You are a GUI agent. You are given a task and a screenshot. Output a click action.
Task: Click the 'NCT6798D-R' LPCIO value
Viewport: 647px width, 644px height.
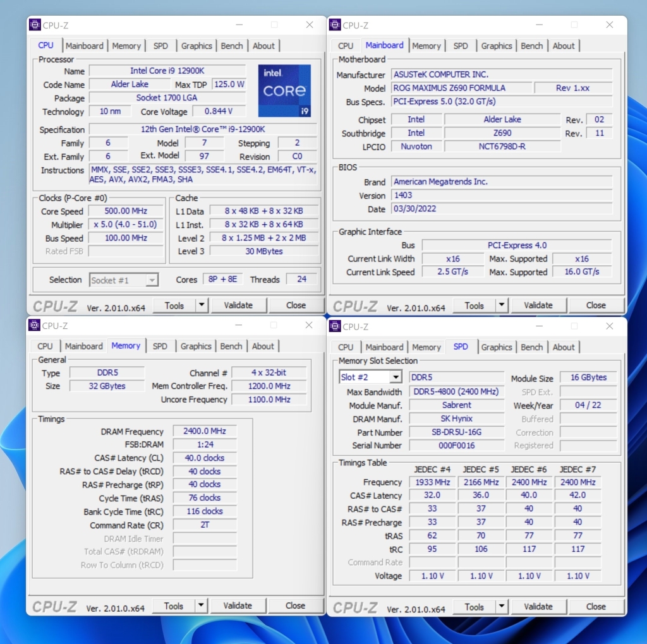[x=502, y=146]
